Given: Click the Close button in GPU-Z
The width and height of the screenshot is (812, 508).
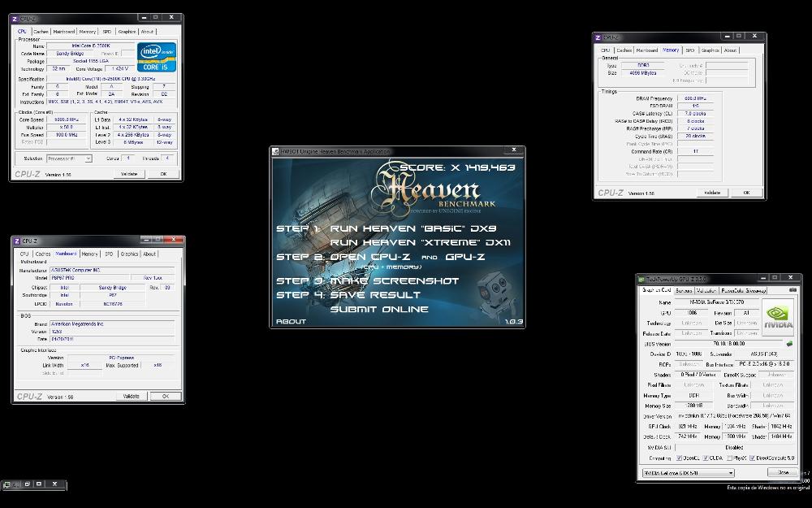Looking at the screenshot, I should pyautogui.click(x=783, y=473).
